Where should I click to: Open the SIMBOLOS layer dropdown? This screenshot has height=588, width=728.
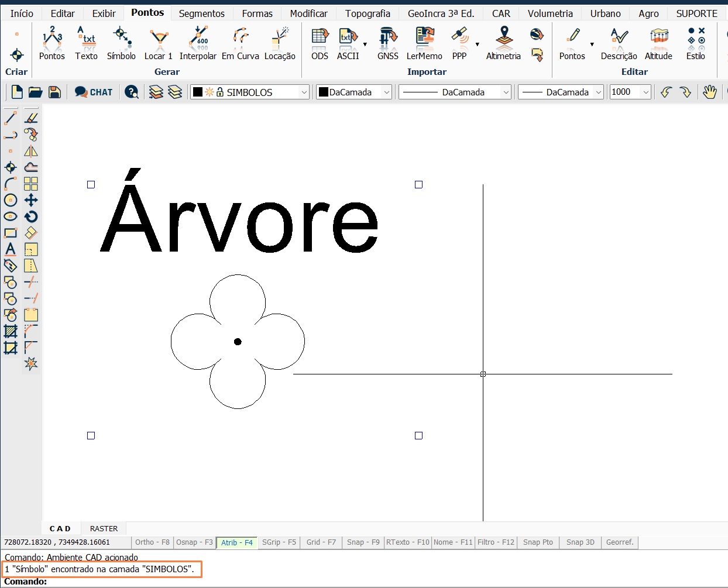(x=304, y=92)
